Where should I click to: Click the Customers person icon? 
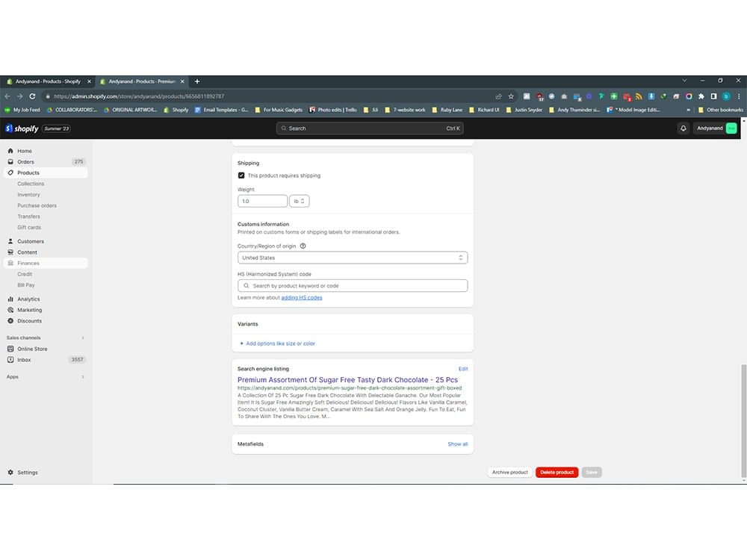(x=10, y=241)
